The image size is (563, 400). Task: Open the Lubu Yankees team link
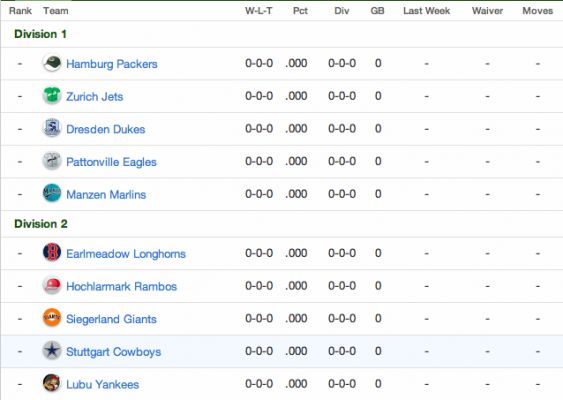tap(102, 385)
